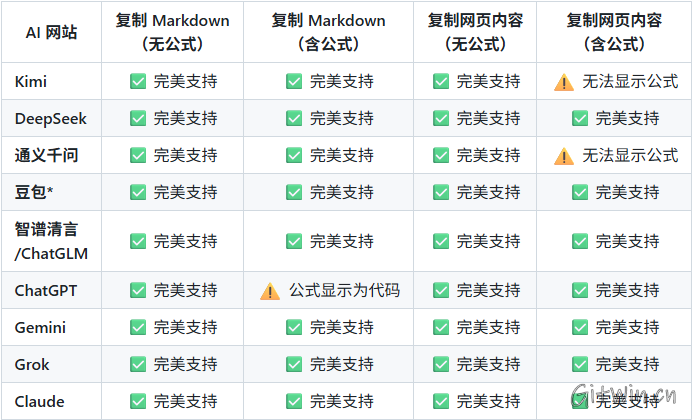Image resolution: width=693 pixels, height=420 pixels.
Task: Click Grok's green check under 复制网页内容(无公式)
Action: 441,365
